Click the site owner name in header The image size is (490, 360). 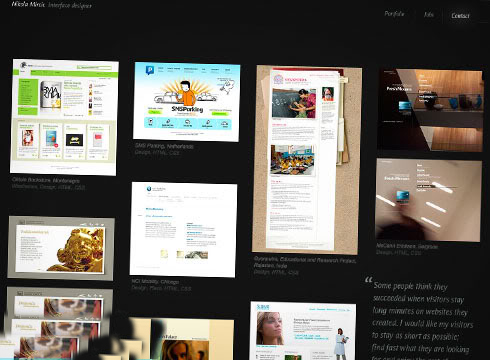click(28, 5)
